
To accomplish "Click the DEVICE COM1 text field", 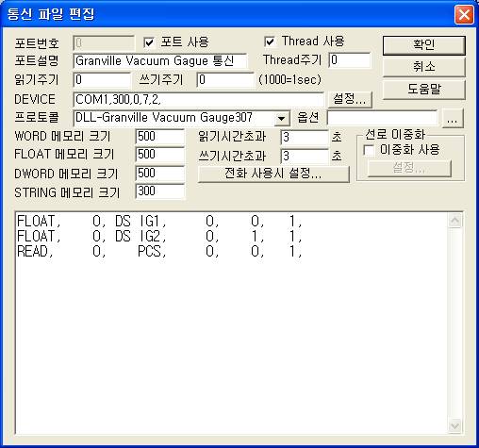I will 198,100.
